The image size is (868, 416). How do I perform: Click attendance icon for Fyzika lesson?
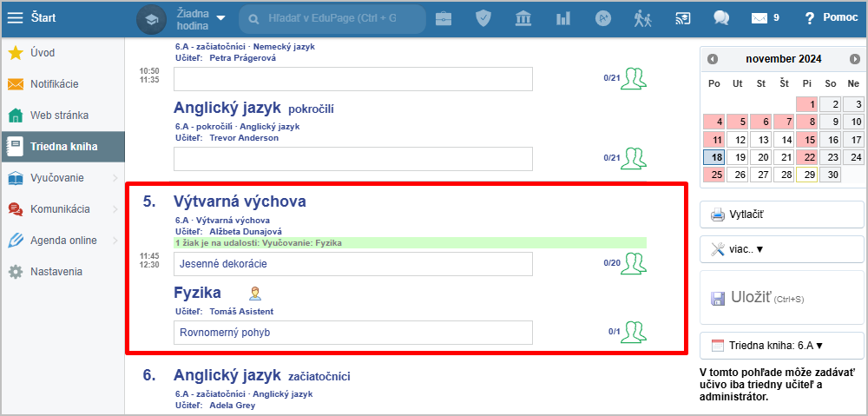tap(634, 332)
